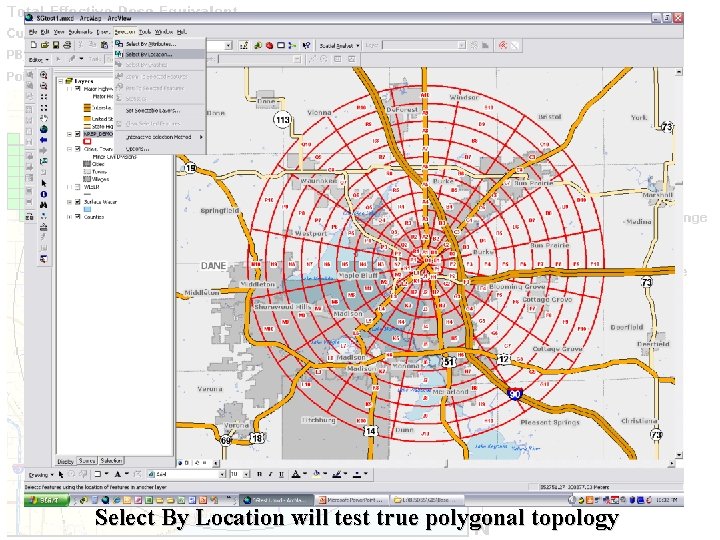Toggle the Surface Water layer checkbox

[x=78, y=202]
